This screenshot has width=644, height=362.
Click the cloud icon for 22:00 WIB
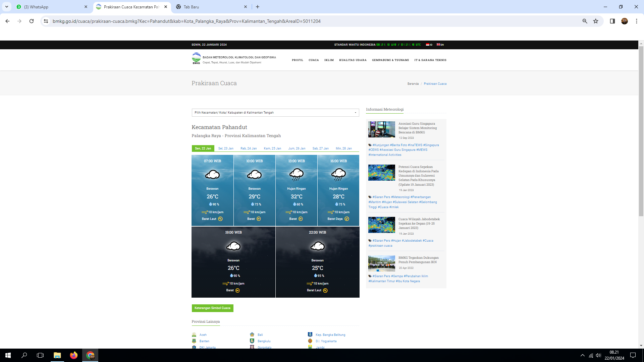317,246
